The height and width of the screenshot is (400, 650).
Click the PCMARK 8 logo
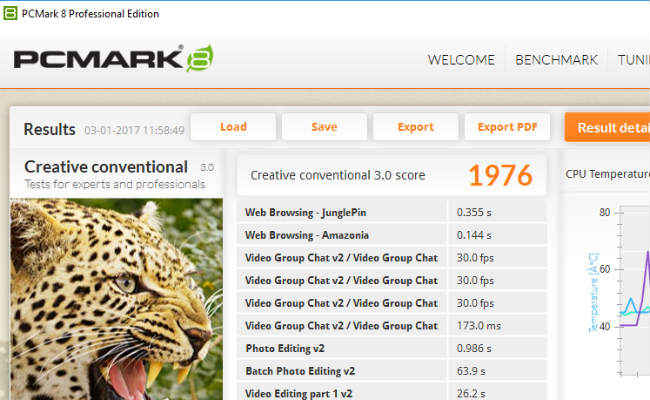(x=114, y=59)
